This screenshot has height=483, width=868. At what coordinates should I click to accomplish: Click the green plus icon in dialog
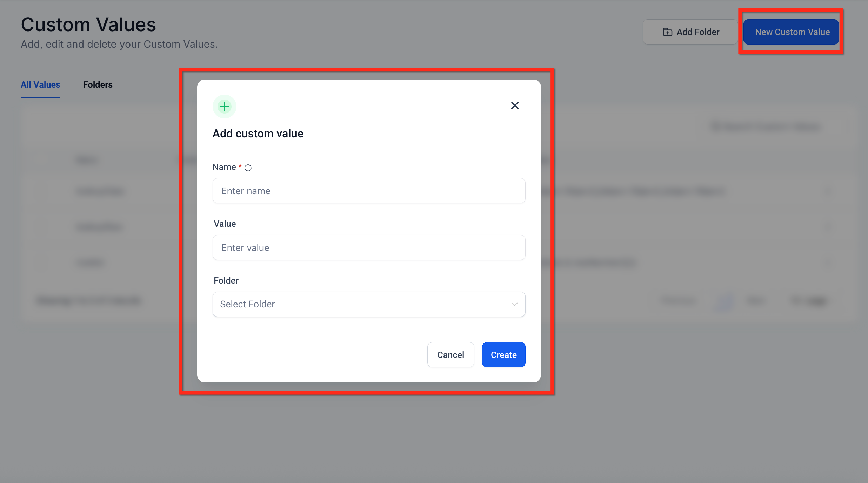tap(225, 107)
